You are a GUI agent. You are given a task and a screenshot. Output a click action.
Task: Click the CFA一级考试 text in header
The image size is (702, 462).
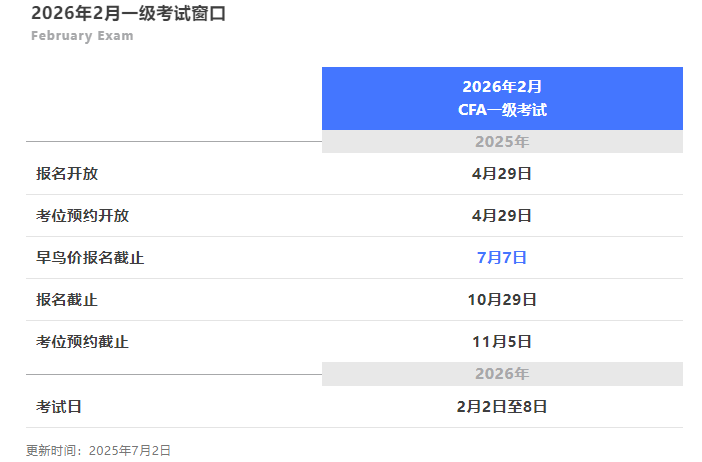(x=502, y=110)
